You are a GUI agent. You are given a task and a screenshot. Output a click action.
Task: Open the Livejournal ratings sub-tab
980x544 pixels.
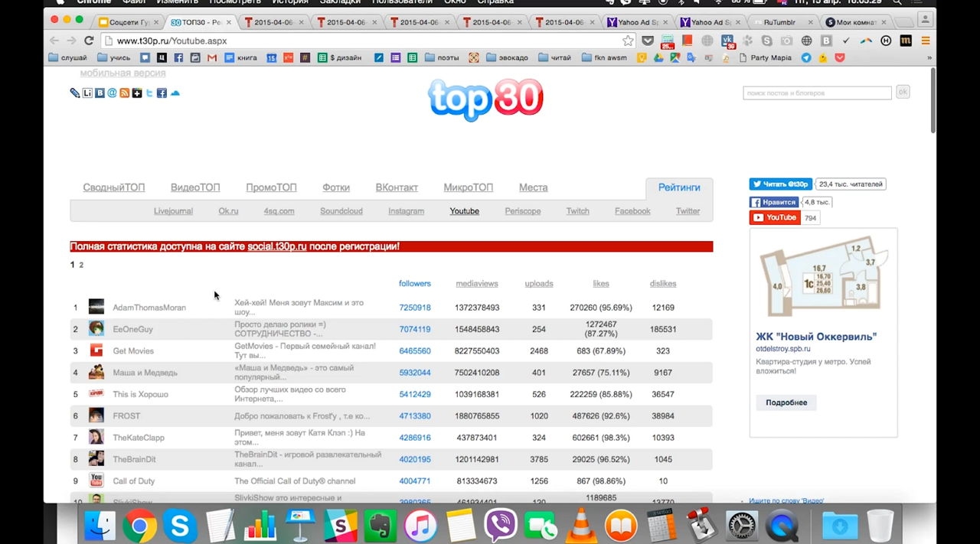[x=173, y=211]
